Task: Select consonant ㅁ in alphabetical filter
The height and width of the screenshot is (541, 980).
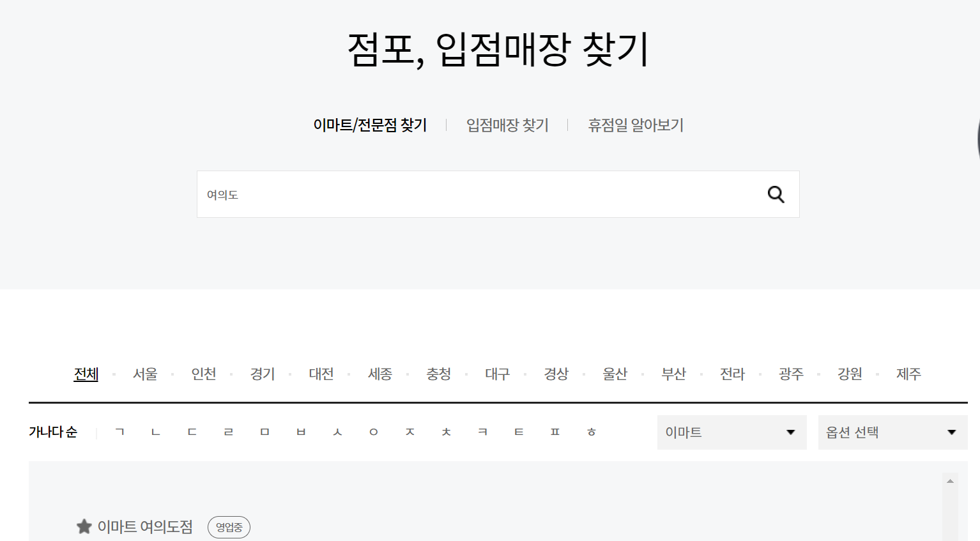Action: (x=265, y=432)
